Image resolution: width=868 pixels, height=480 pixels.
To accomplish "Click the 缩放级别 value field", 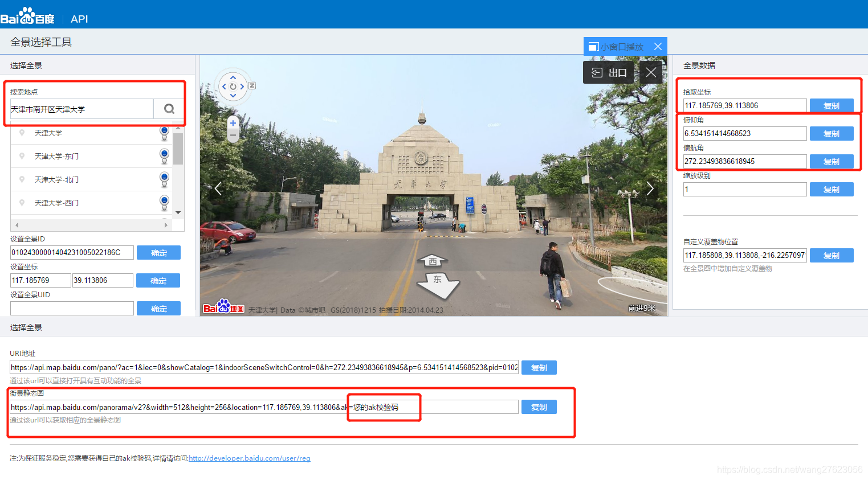I will pyautogui.click(x=745, y=189).
